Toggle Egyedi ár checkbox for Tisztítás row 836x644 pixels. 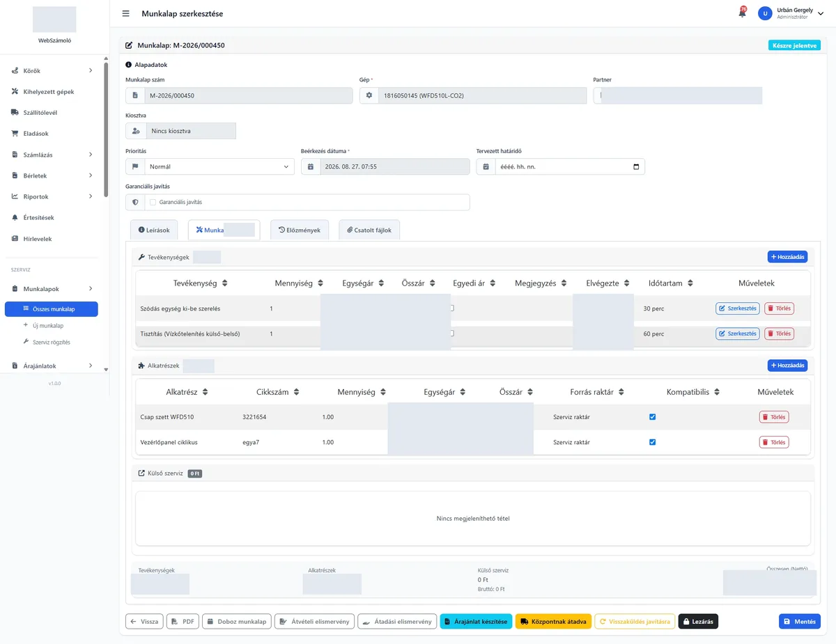(451, 333)
